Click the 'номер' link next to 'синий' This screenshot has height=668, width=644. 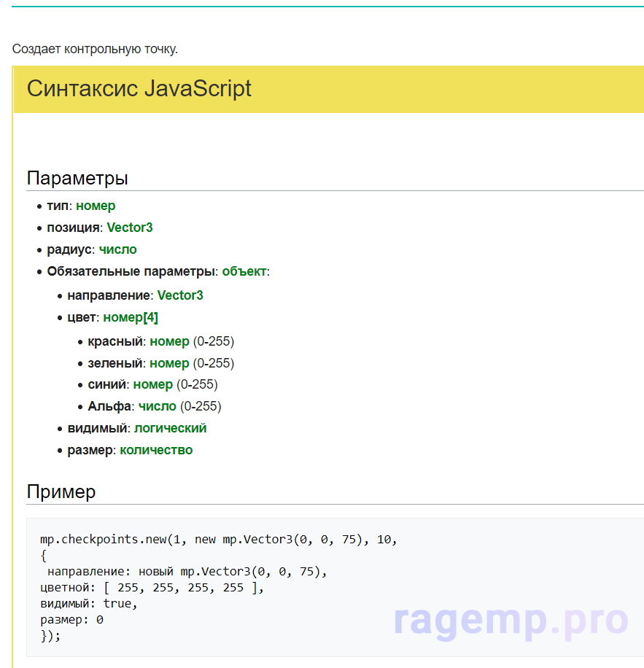153,384
